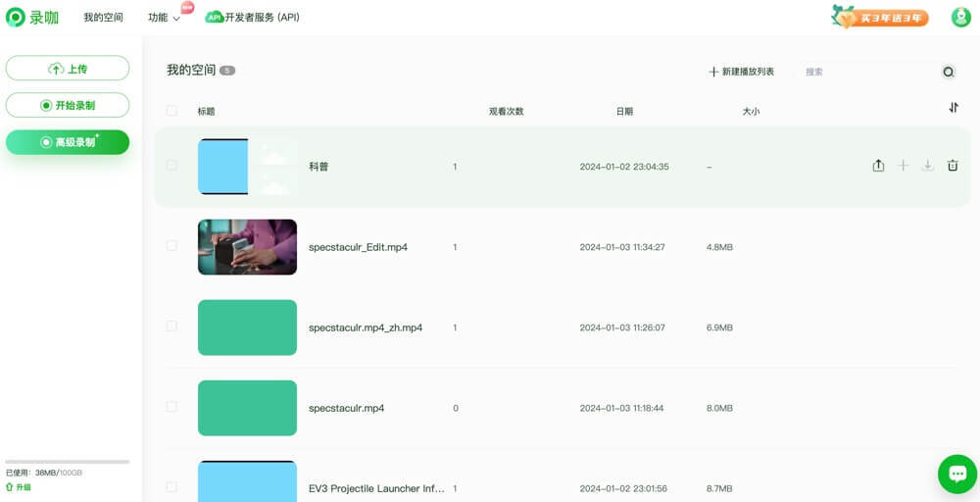Viewport: 980px width, 502px height.
Task: Share the 科普 video
Action: click(878, 166)
